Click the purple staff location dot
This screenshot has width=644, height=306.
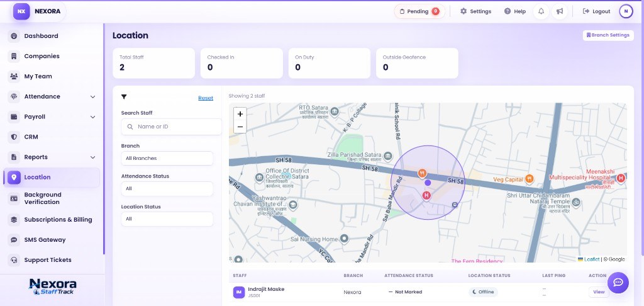tap(428, 182)
